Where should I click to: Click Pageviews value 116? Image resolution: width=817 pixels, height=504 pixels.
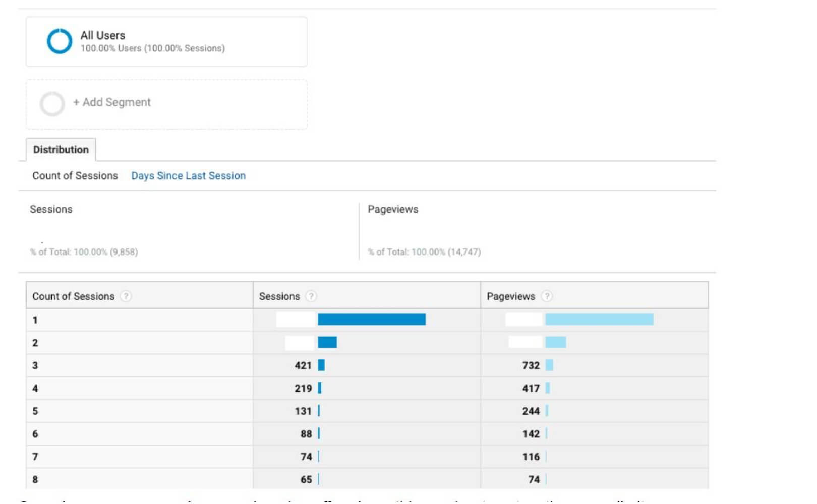pos(531,457)
